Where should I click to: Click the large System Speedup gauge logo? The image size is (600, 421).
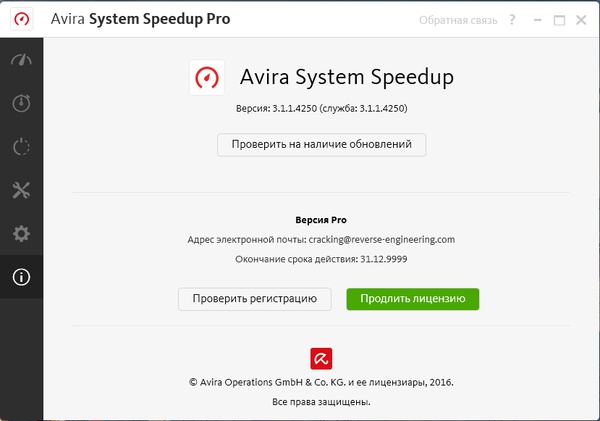(x=208, y=78)
